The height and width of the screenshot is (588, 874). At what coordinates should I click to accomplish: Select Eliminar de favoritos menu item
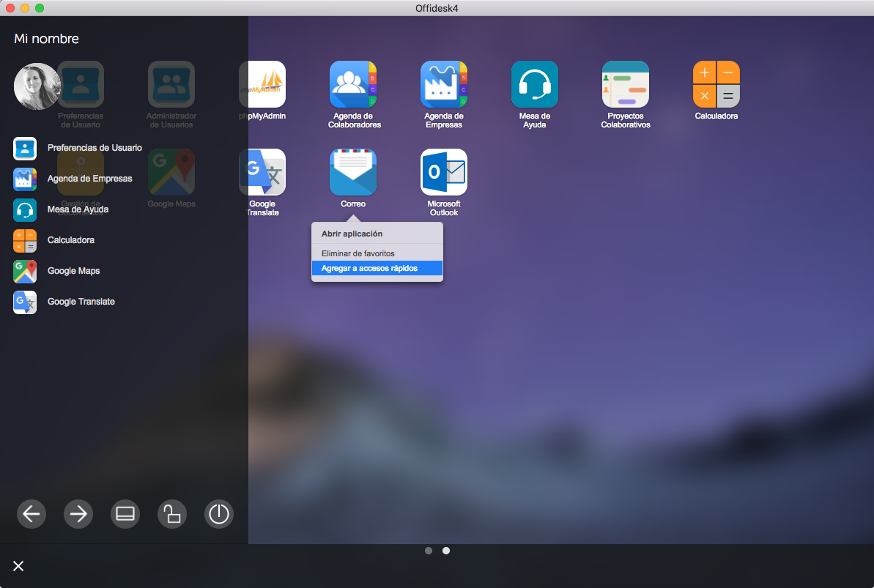tap(377, 253)
